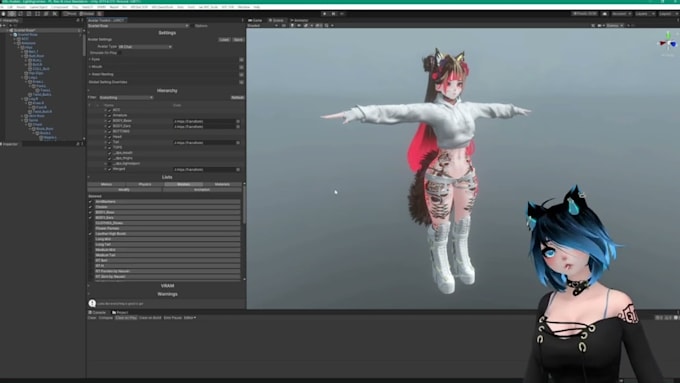Click the icon on Global Setting Overrides row

tap(241, 82)
